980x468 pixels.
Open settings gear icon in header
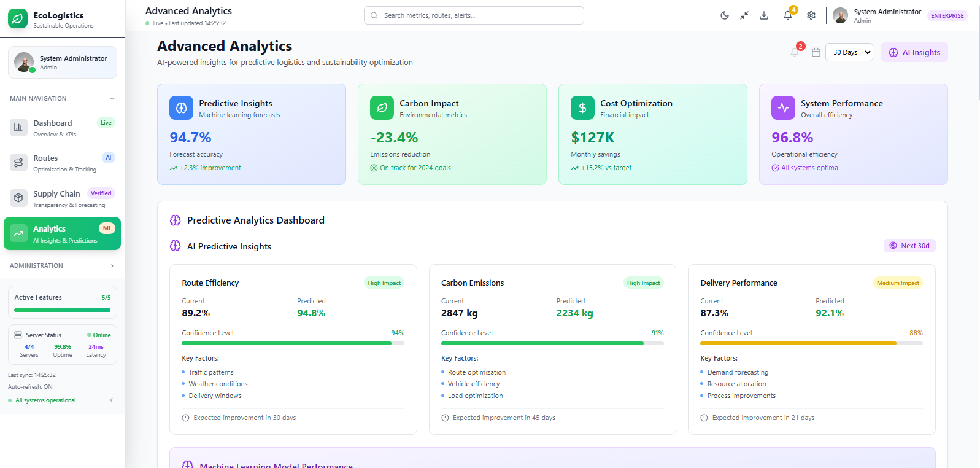coord(811,15)
